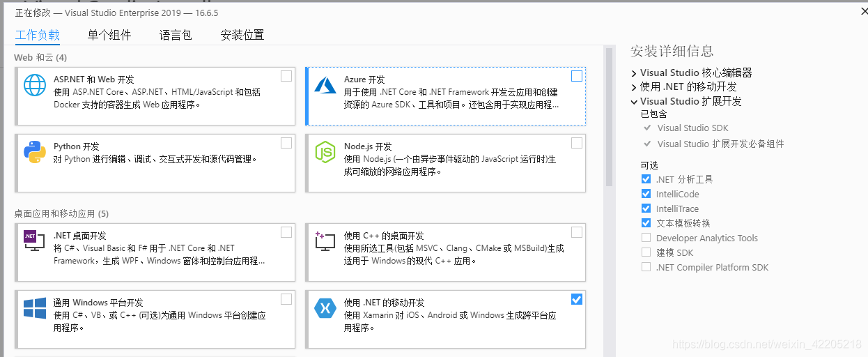Click the Azure 开发 card title

point(364,80)
